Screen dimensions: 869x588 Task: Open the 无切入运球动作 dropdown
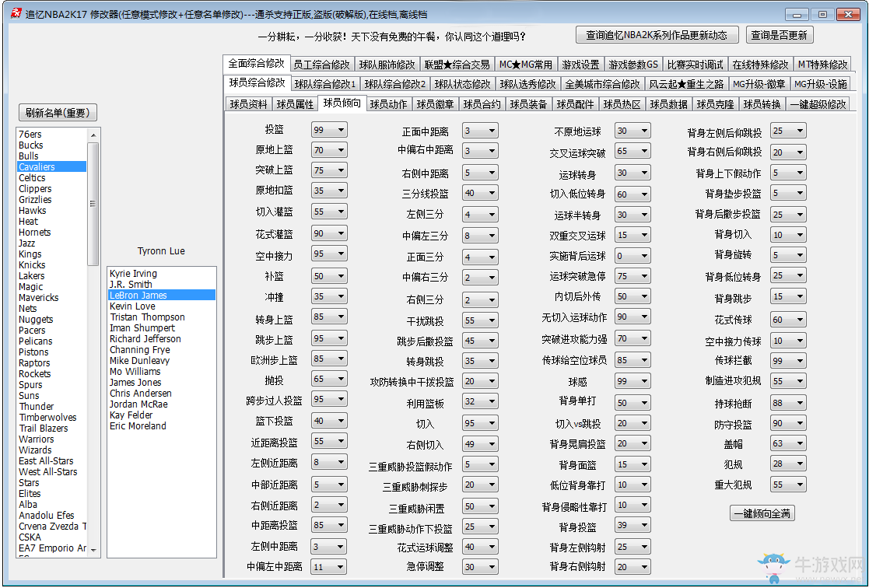[x=633, y=317]
